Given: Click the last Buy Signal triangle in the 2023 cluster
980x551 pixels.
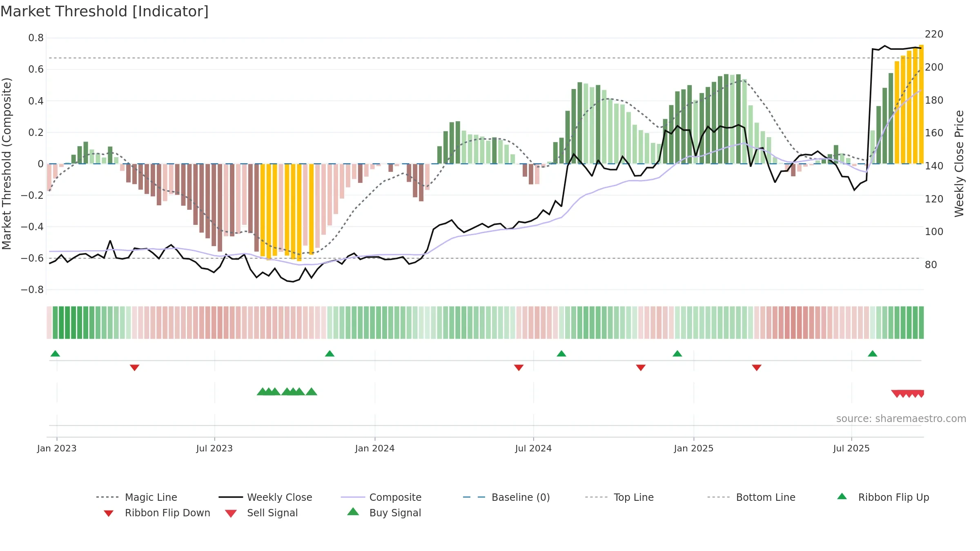Looking at the screenshot, I should 312,391.
